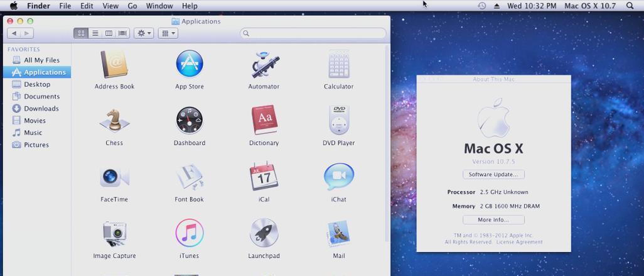Select the Image Capture camera icon

[114, 234]
